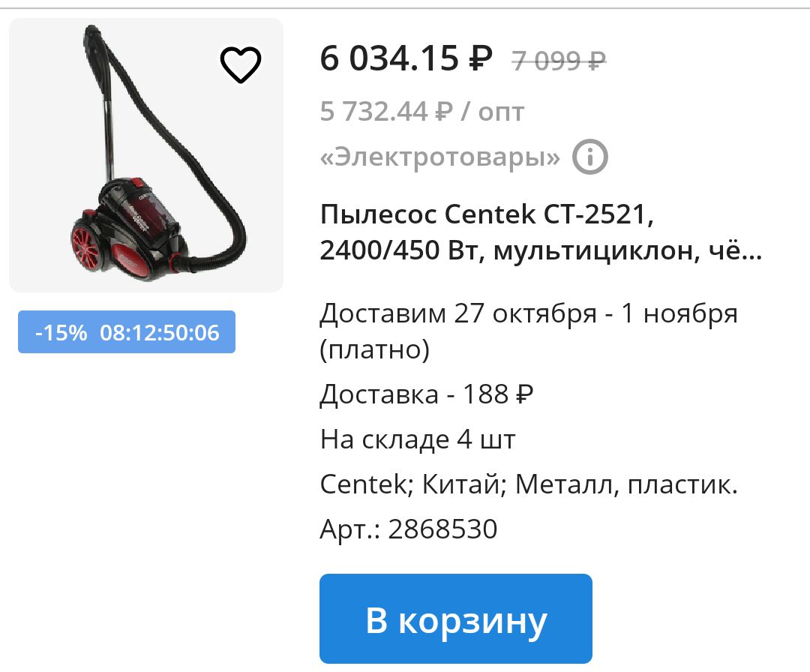Select the article number Арт.: 2868530
The width and height of the screenshot is (810, 672).
[409, 529]
